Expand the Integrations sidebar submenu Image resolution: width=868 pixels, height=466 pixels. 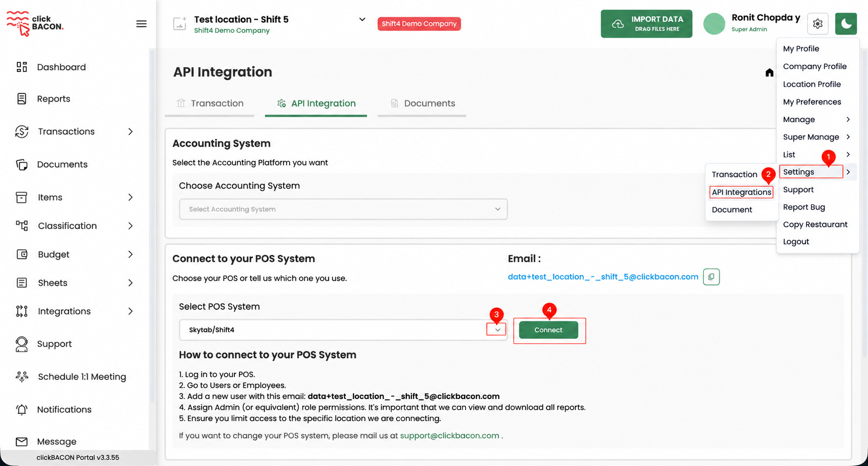point(130,311)
